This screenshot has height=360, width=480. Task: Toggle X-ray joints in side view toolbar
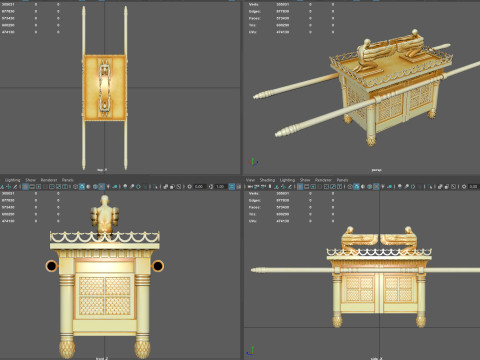[453, 187]
